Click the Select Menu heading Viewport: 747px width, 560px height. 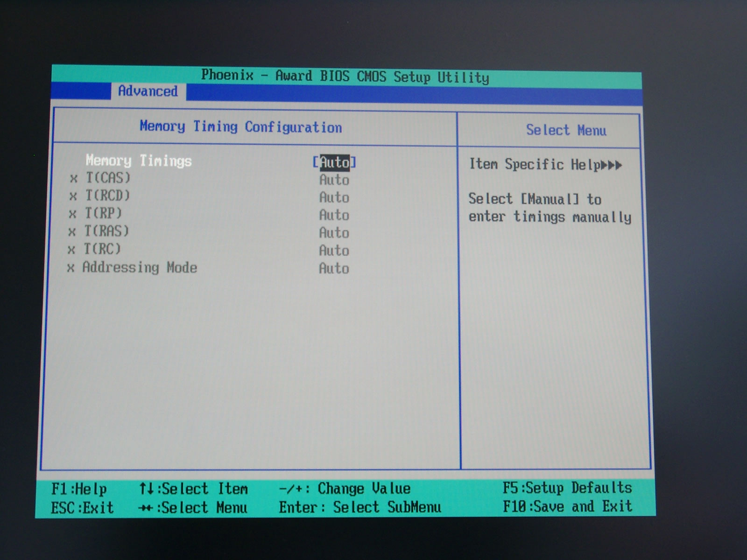click(x=566, y=130)
